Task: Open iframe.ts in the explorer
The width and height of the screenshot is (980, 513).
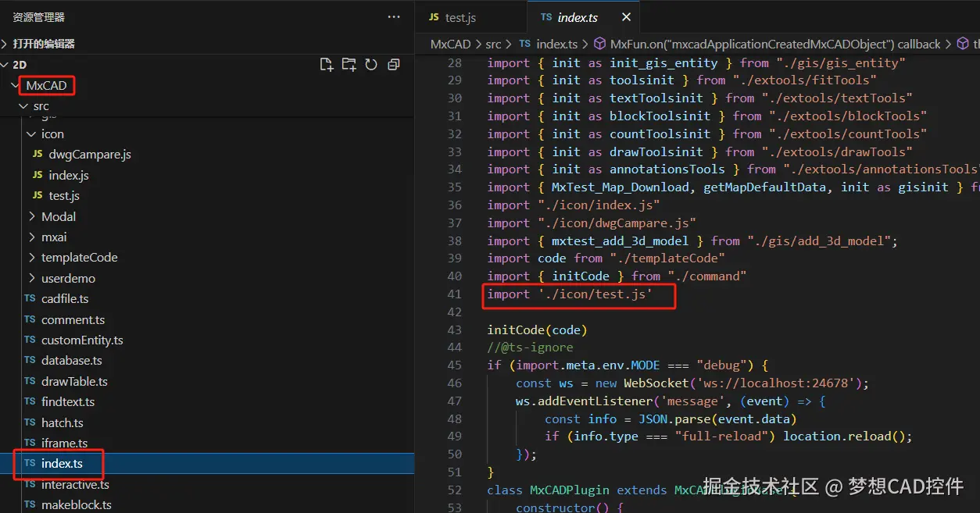Action: pos(64,443)
